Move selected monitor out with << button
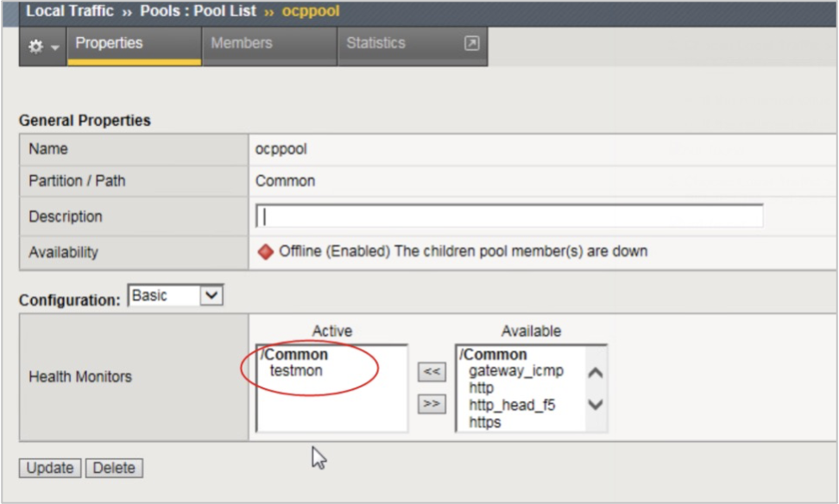 [431, 371]
